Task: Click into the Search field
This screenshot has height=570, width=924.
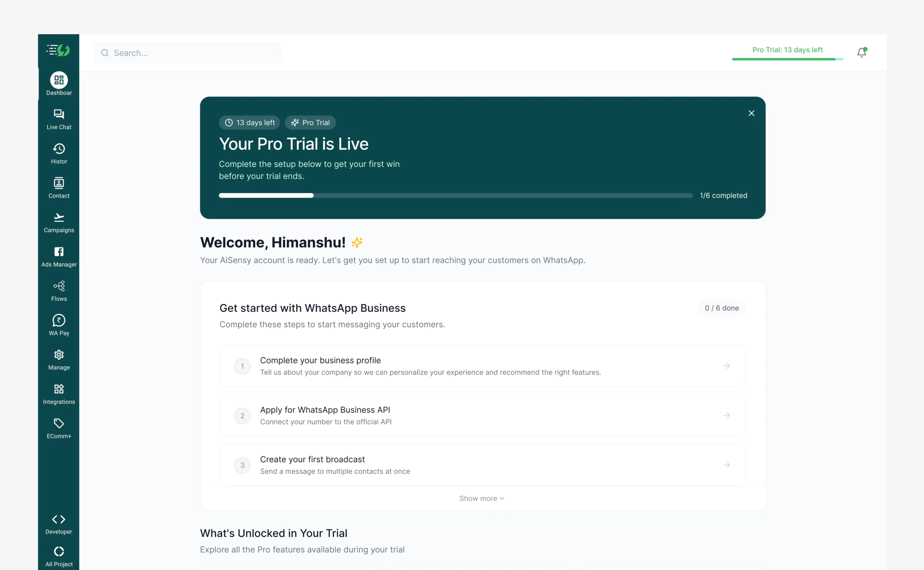Action: (187, 53)
